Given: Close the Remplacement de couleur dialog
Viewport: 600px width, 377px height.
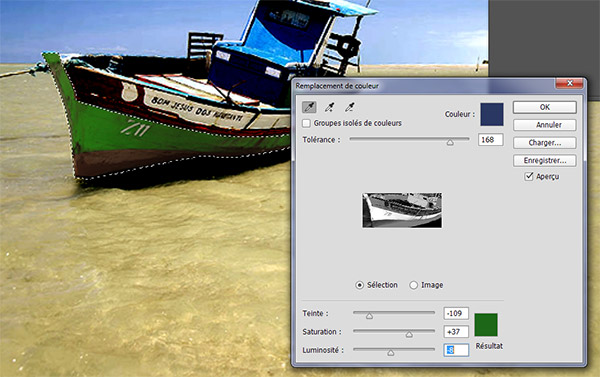Looking at the screenshot, I should 569,83.
